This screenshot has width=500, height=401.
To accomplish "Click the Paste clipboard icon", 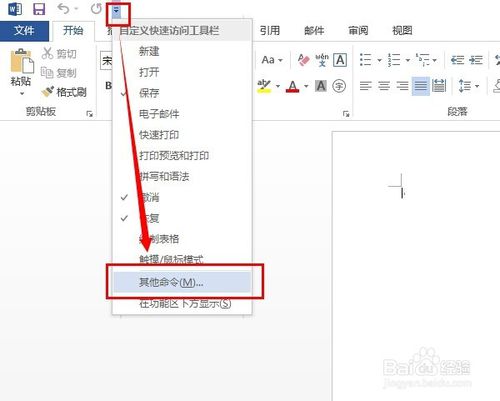I will [x=22, y=61].
